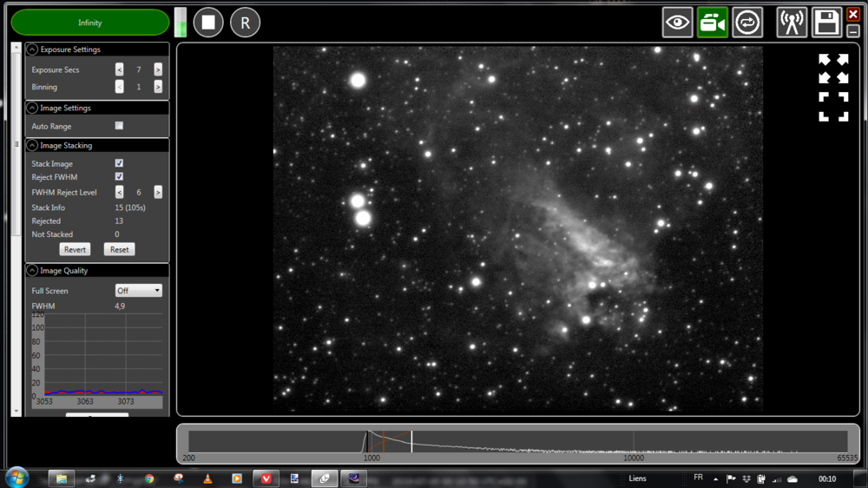868x488 pixels.
Task: Click the orange midpoint histogram marker
Action: coord(384,441)
